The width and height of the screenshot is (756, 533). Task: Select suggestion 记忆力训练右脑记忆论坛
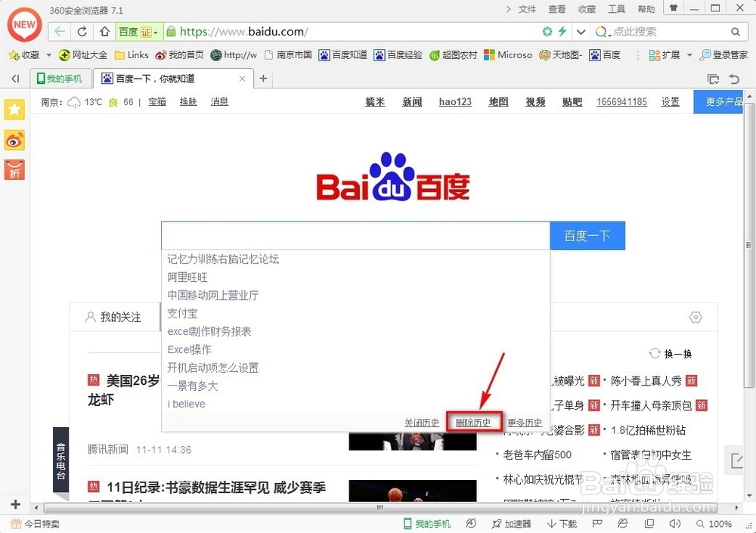[x=223, y=259]
